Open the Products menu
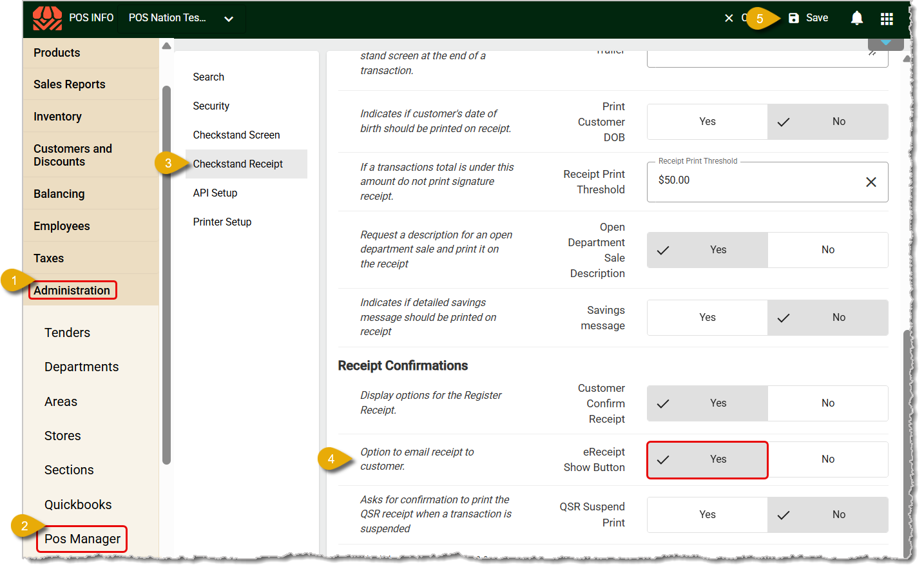 91,53
